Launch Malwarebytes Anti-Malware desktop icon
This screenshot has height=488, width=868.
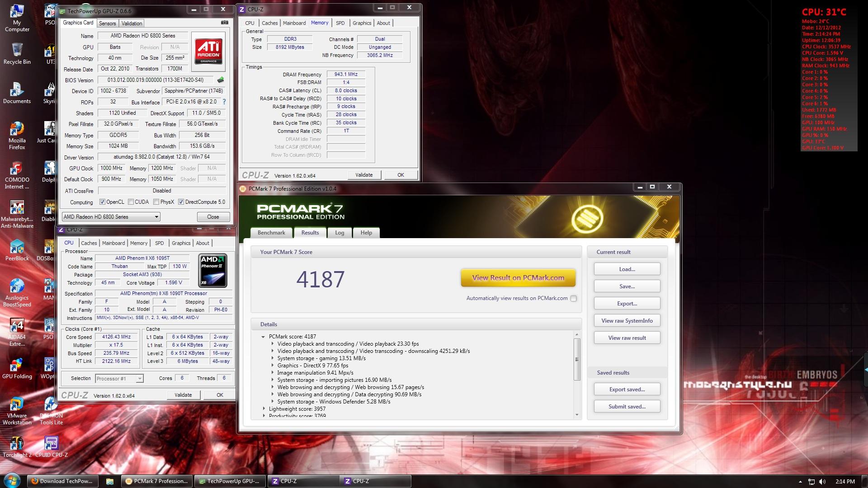click(x=17, y=214)
